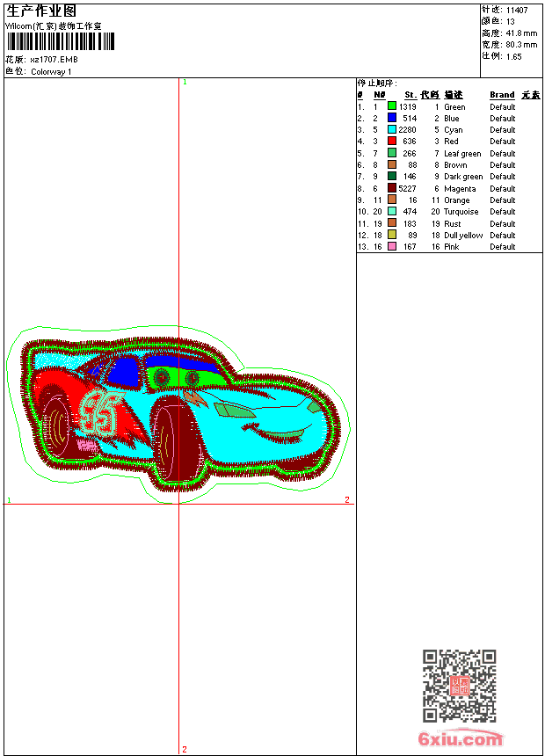This screenshot has height=756, width=545.
Task: Click the Blue color swatch in row 2
Action: coord(392,118)
